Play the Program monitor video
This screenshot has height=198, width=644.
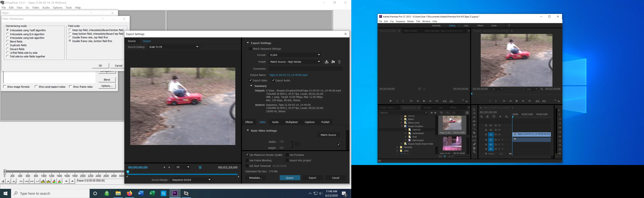517,101
